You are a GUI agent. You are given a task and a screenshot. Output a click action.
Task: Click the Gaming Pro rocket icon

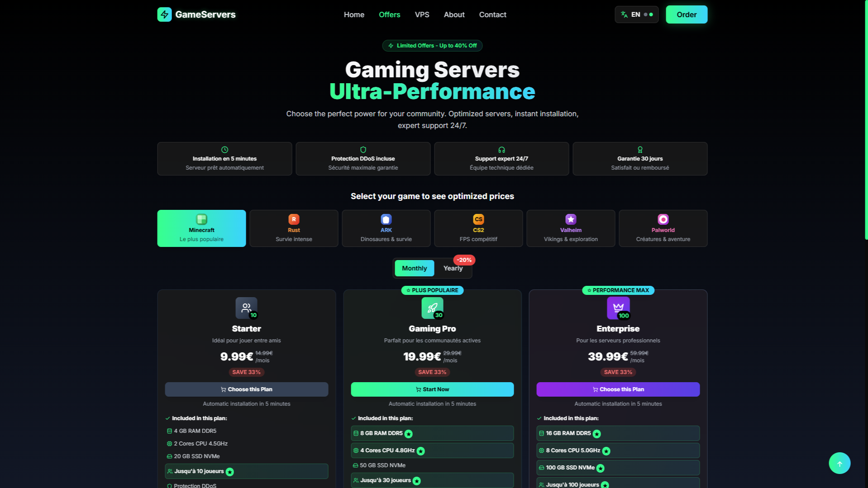pos(432,308)
